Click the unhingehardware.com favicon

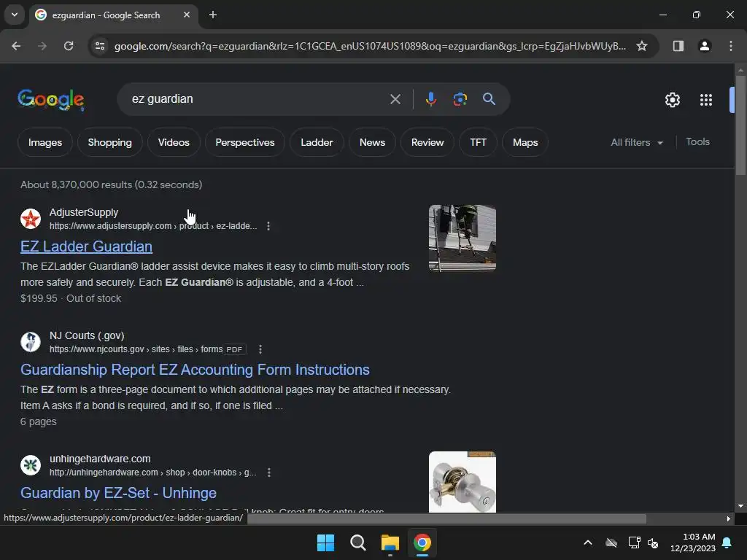point(31,465)
